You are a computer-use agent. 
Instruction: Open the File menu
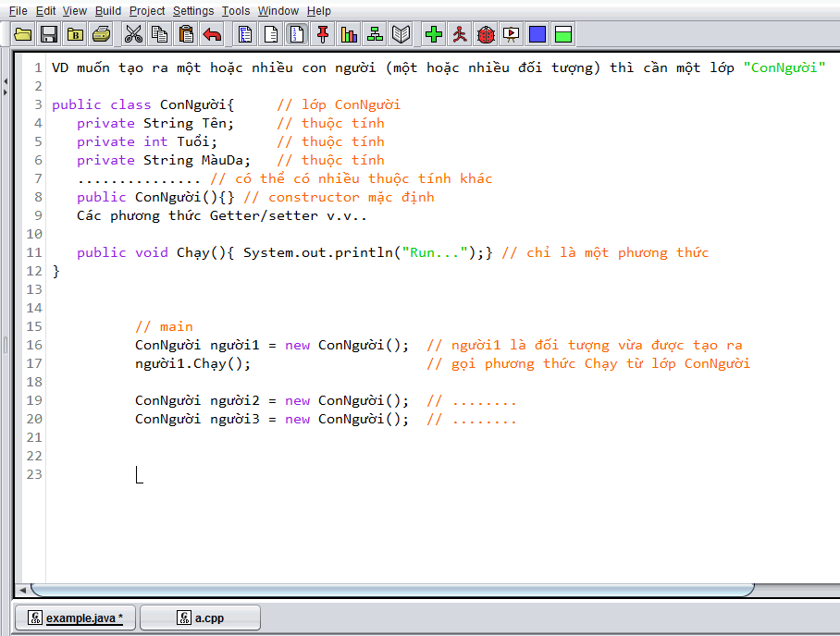(19, 11)
